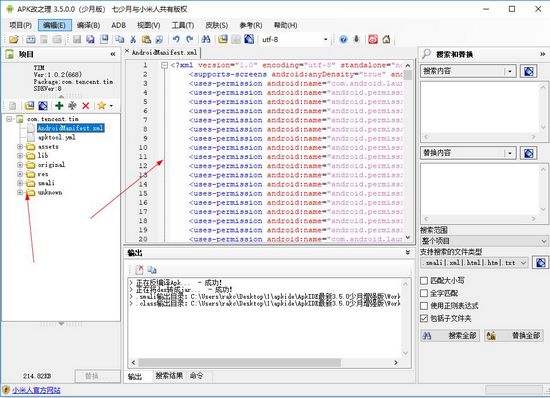
Task: Click the green plus add icon in project panel
Action: [59, 106]
